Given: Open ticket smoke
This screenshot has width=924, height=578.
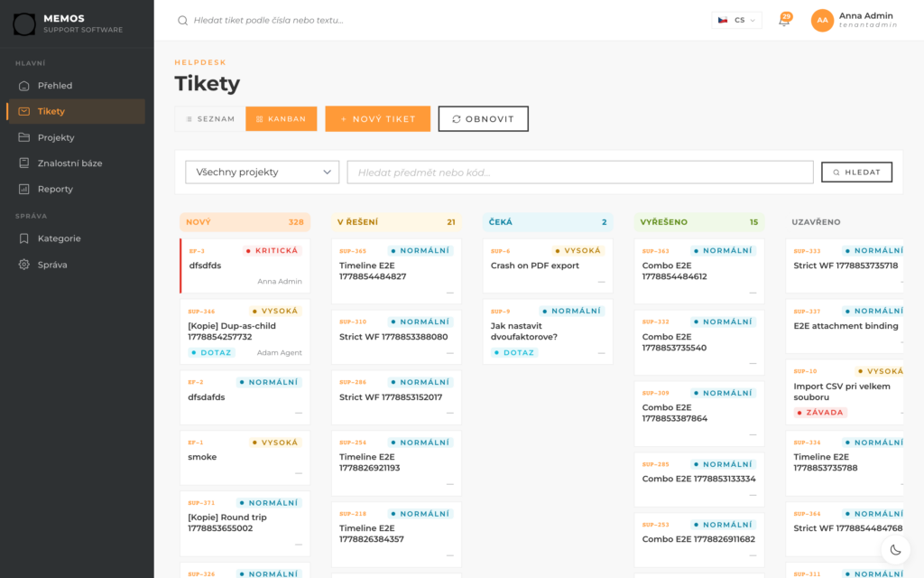Looking at the screenshot, I should [245, 458].
